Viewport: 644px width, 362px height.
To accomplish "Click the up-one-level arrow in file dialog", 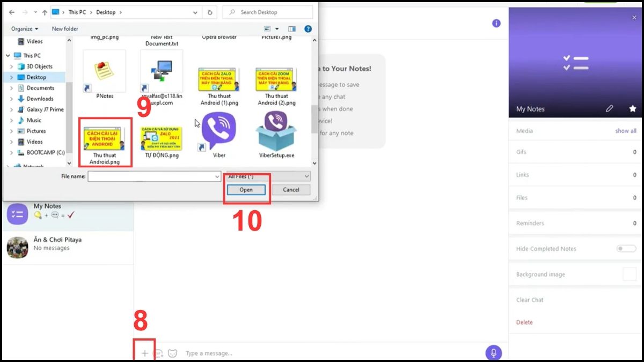I will 44,12.
